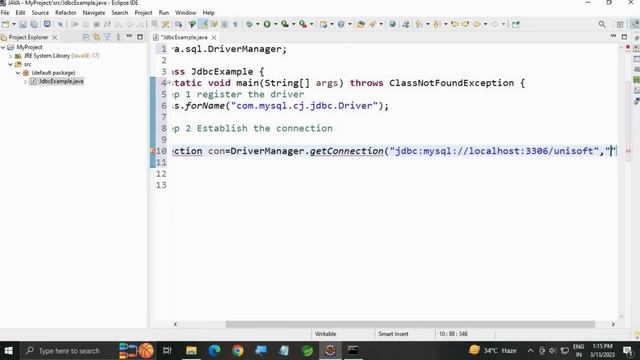The image size is (640, 360).
Task: Open dropdown next to Coverage icon
Action: click(x=294, y=24)
